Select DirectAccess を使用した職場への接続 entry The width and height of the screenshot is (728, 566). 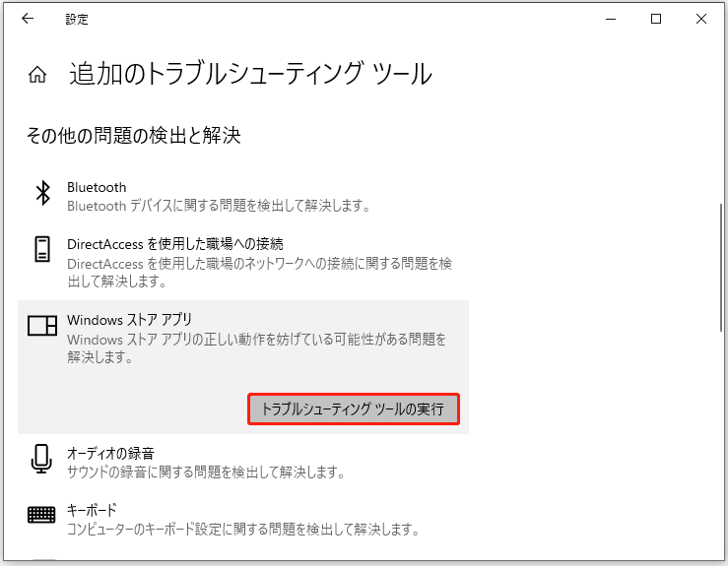tap(175, 244)
